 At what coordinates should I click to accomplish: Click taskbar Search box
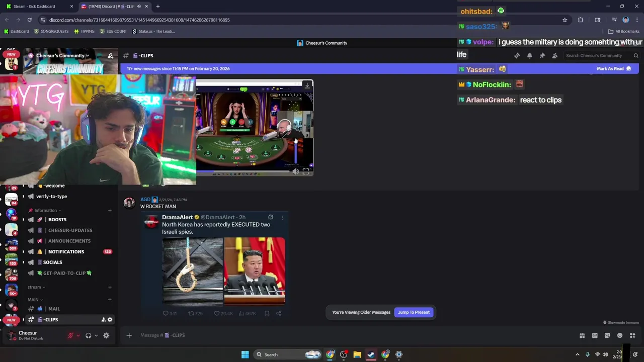coord(287,354)
